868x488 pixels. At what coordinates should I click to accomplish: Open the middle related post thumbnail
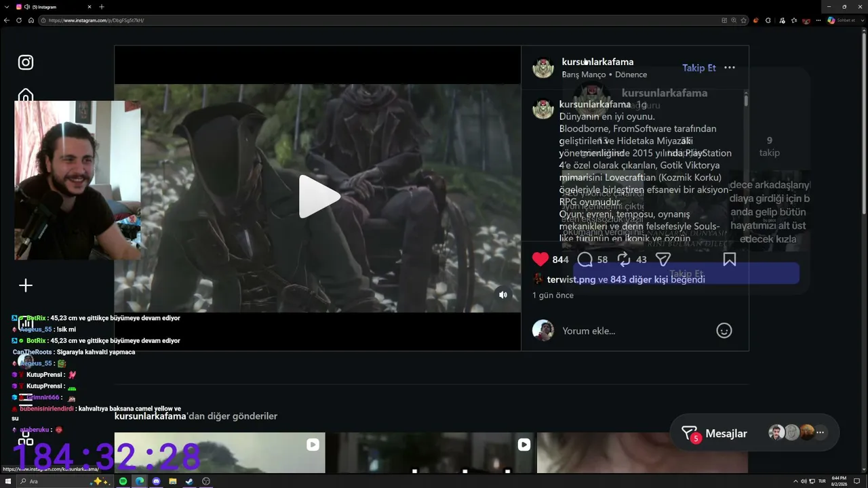tap(431, 453)
